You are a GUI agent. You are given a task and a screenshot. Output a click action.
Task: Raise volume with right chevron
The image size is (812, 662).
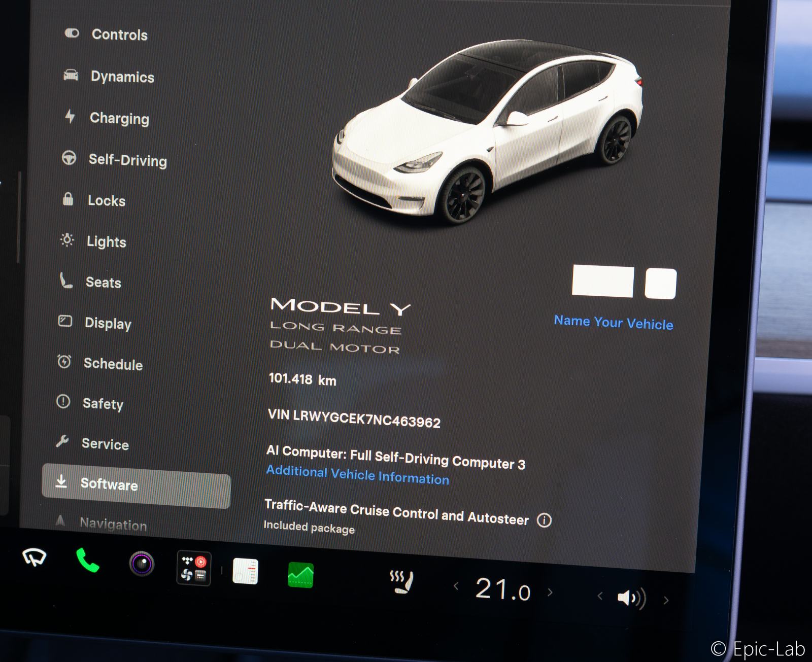(666, 601)
